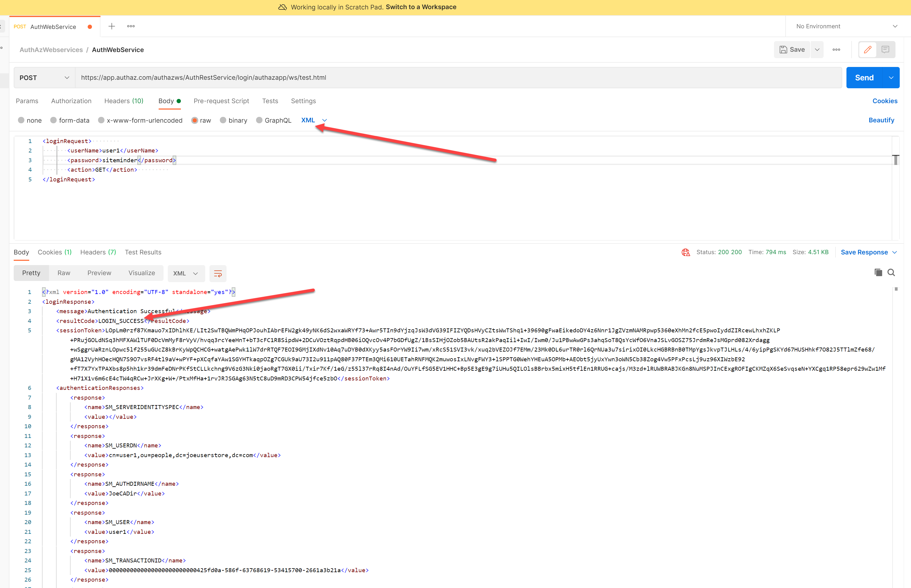Click the wrap lines icon in response
The image size is (911, 588).
tap(218, 273)
